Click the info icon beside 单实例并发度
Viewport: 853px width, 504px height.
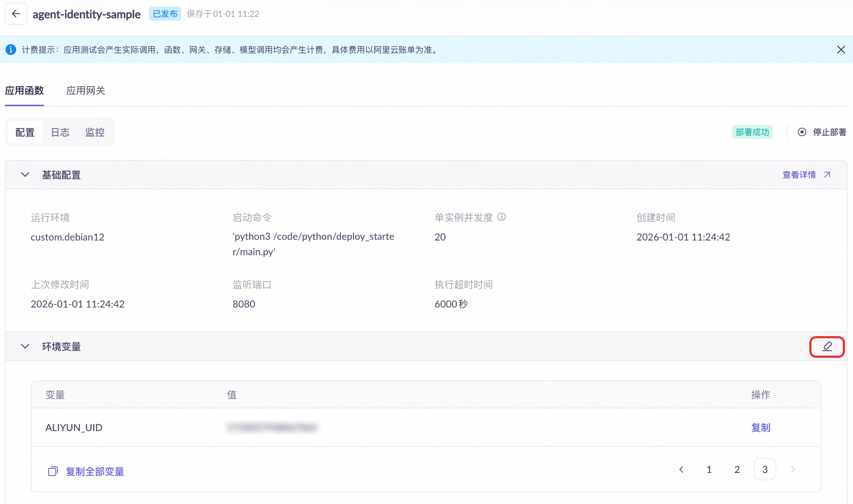[x=502, y=217]
